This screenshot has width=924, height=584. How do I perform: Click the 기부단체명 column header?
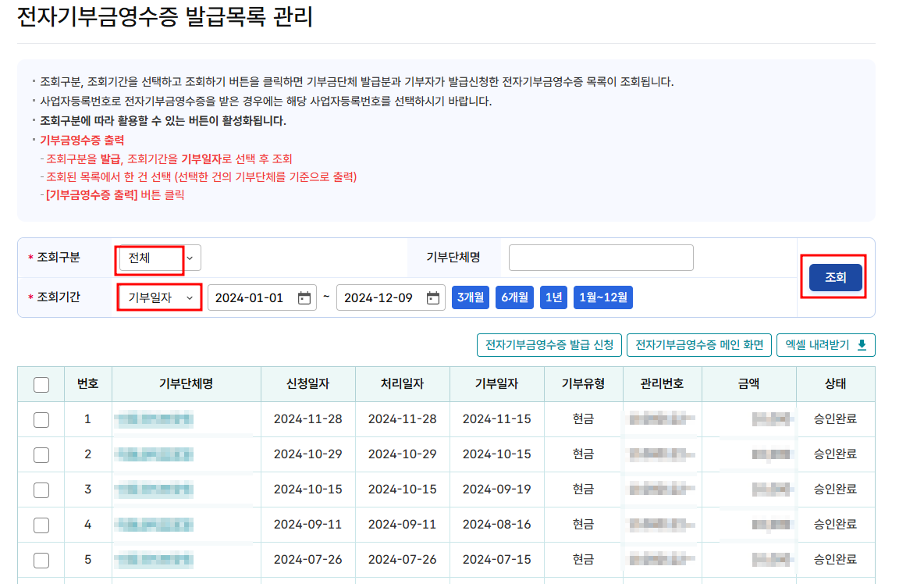click(x=187, y=384)
